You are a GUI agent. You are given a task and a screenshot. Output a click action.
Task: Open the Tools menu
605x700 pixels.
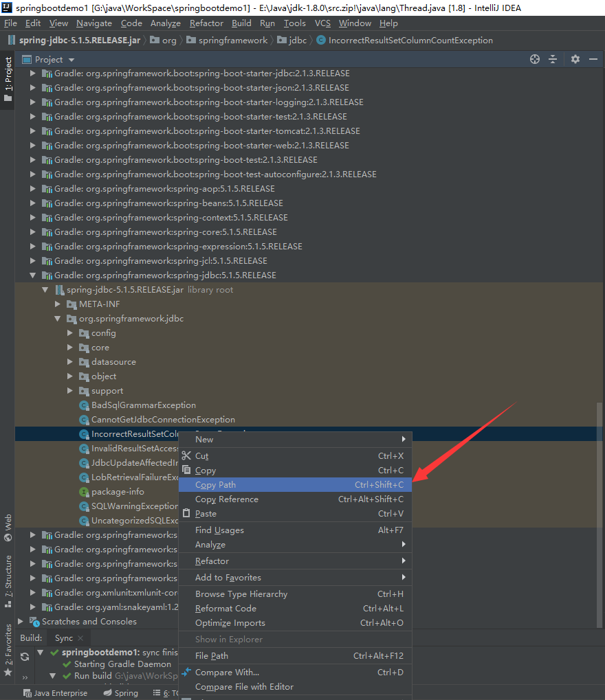[294, 23]
